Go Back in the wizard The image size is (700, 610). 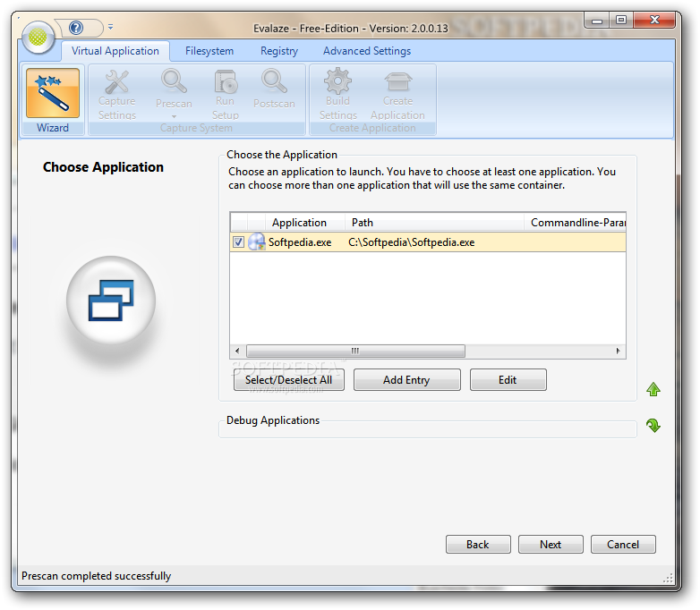pyautogui.click(x=478, y=545)
